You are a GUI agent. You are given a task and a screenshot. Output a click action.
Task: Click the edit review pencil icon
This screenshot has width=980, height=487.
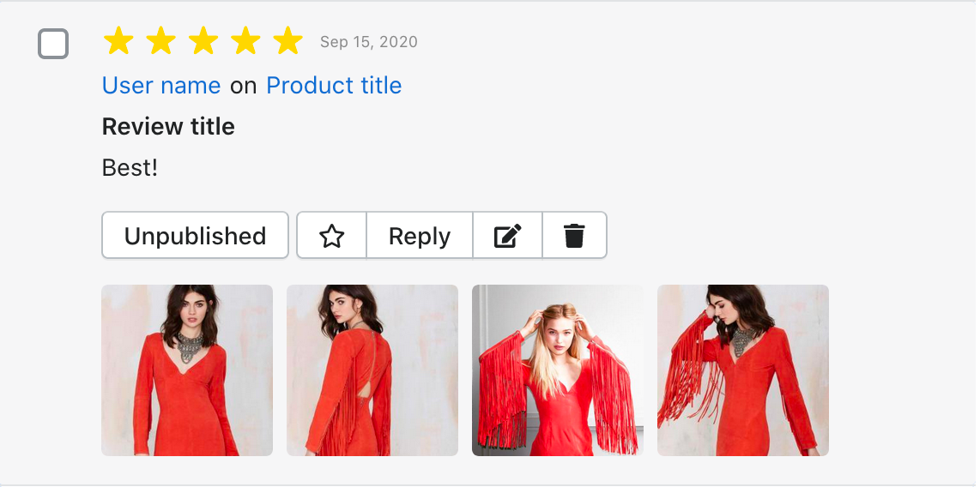pyautogui.click(x=507, y=236)
